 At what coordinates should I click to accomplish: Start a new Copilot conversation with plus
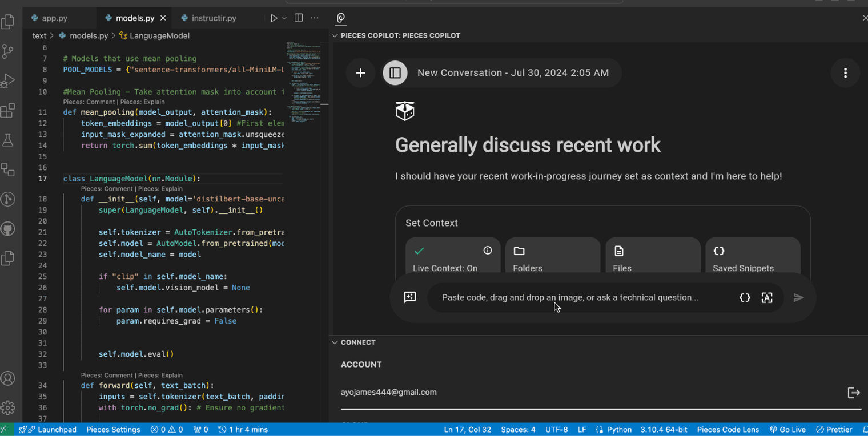pyautogui.click(x=361, y=73)
